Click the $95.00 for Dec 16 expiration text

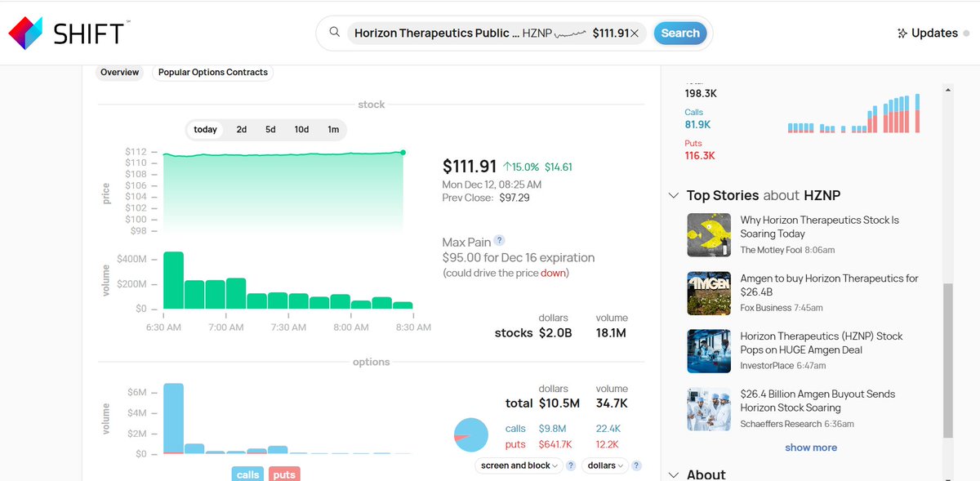click(519, 257)
